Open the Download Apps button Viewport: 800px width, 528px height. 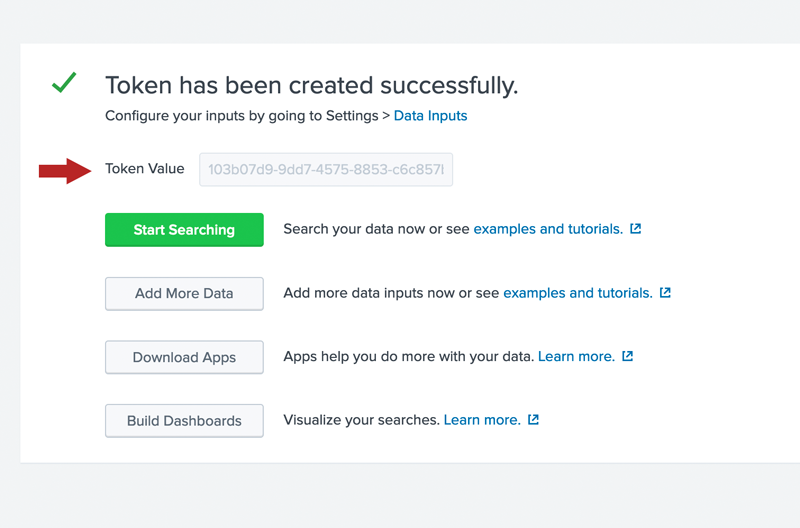184,357
